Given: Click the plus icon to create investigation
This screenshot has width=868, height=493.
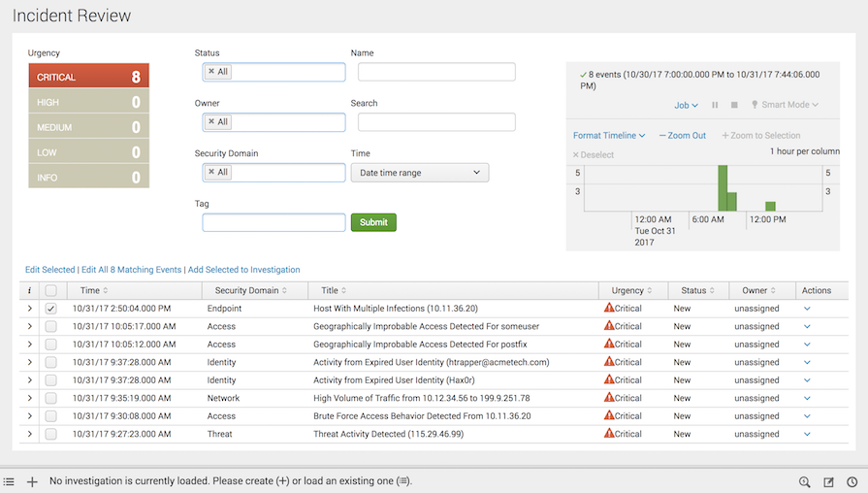Looking at the screenshot, I should click(32, 481).
